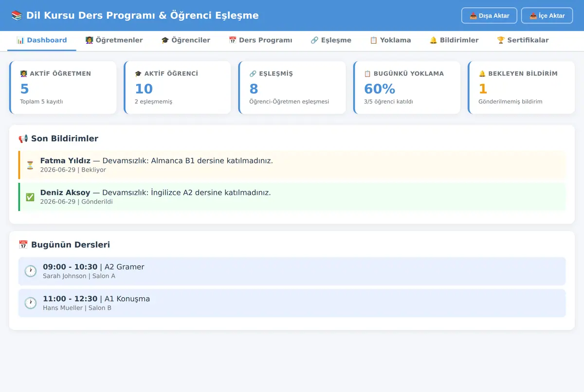Click the "Sarah Johnson | Salon A" text

point(79,276)
